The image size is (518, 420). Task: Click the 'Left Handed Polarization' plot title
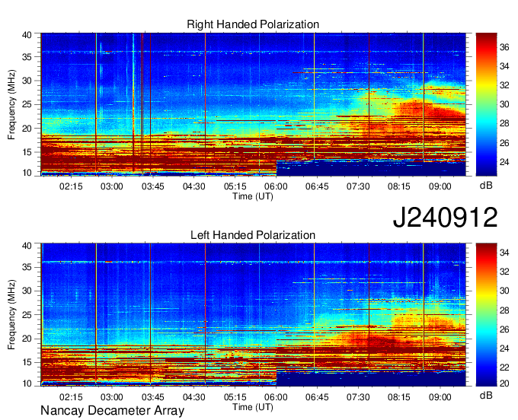tap(253, 235)
